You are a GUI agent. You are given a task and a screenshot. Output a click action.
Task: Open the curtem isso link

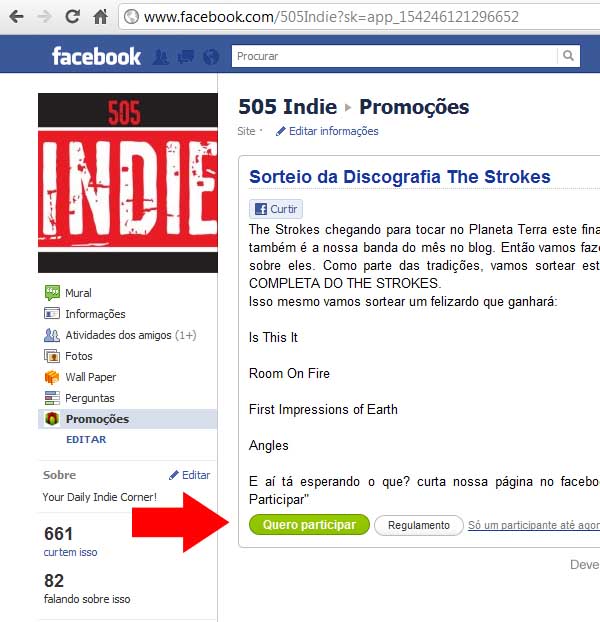(x=71, y=552)
